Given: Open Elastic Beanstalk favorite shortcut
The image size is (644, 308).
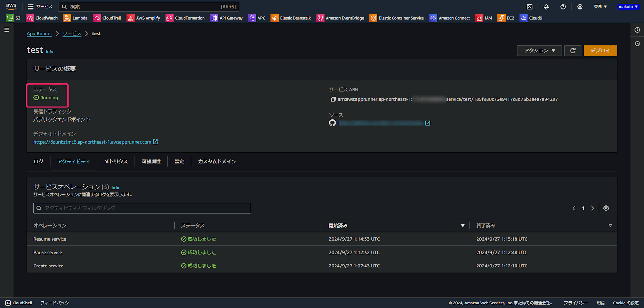Looking at the screenshot, I should (x=291, y=18).
